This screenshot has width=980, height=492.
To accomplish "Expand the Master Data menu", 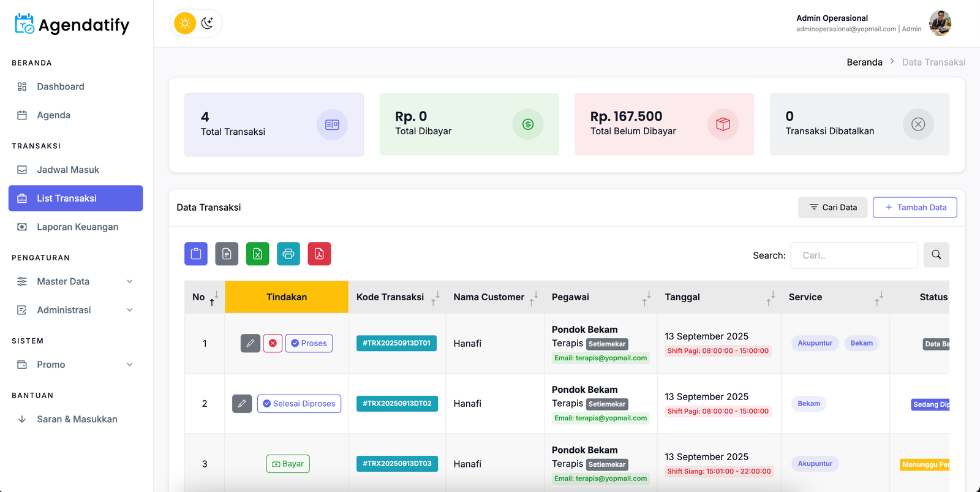I will (75, 281).
